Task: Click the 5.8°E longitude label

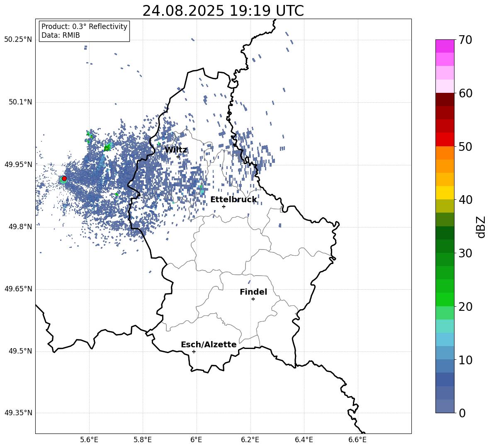Action: point(143,440)
